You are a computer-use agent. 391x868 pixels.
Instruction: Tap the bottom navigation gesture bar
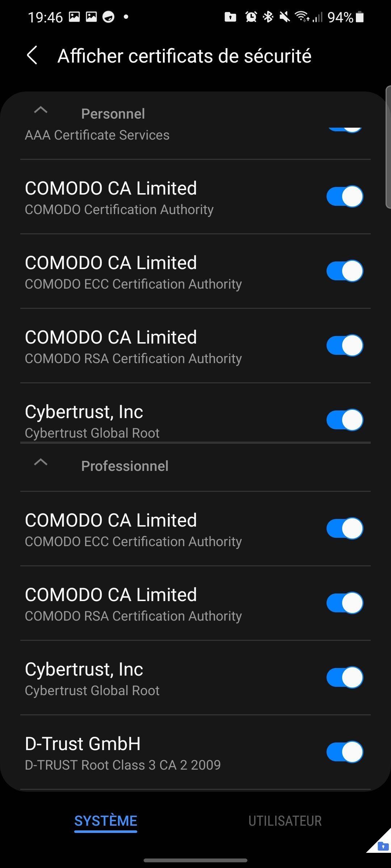tap(195, 860)
